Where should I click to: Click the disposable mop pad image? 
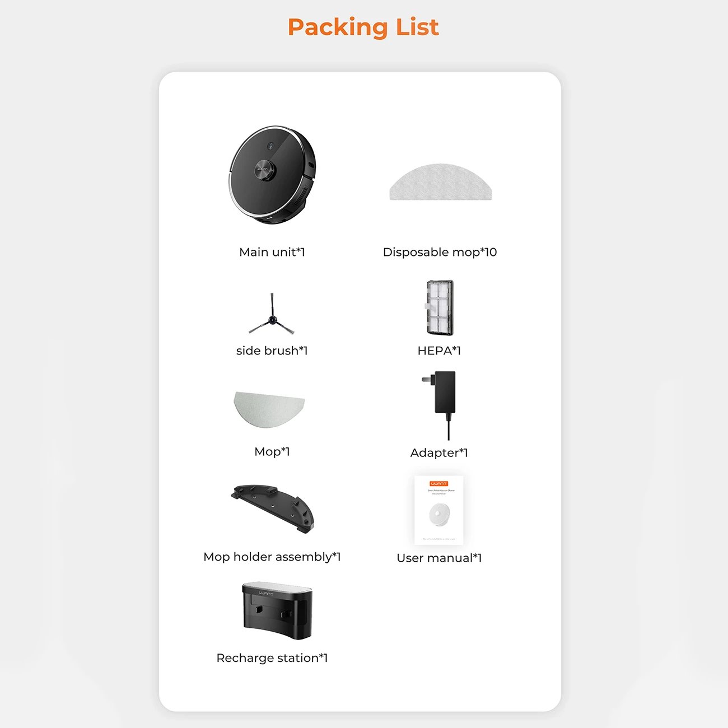point(440,183)
